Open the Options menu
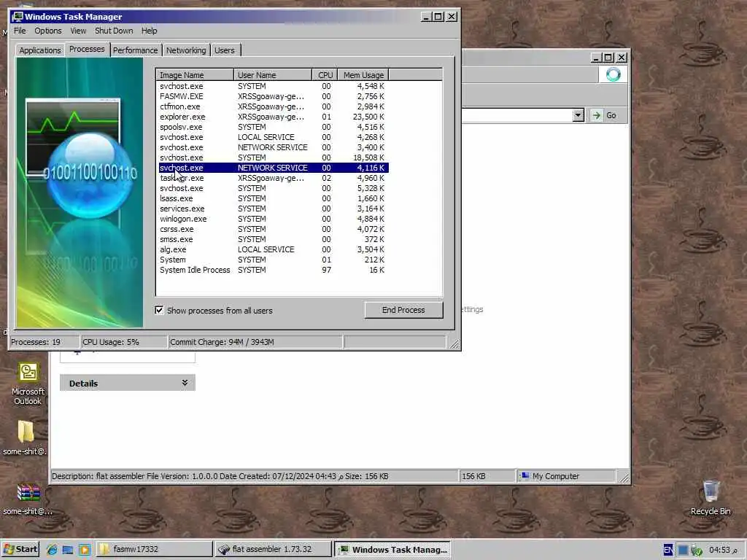This screenshot has width=747, height=560. click(x=47, y=31)
